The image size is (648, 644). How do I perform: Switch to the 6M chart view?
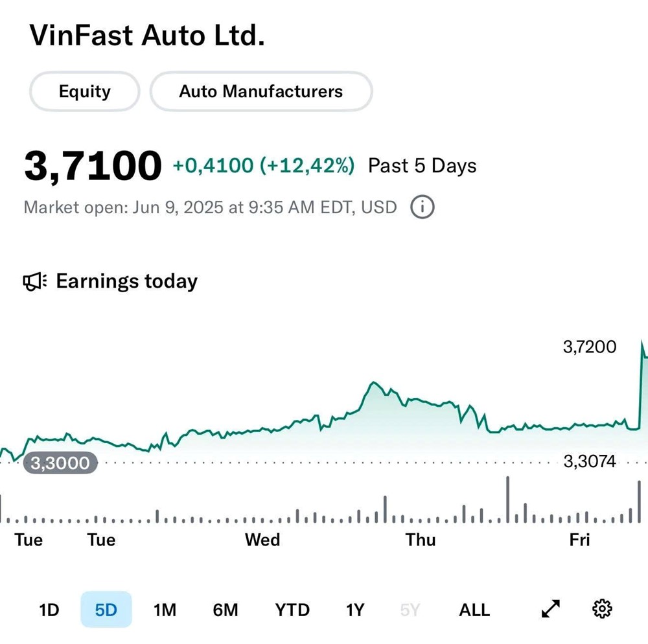(226, 610)
